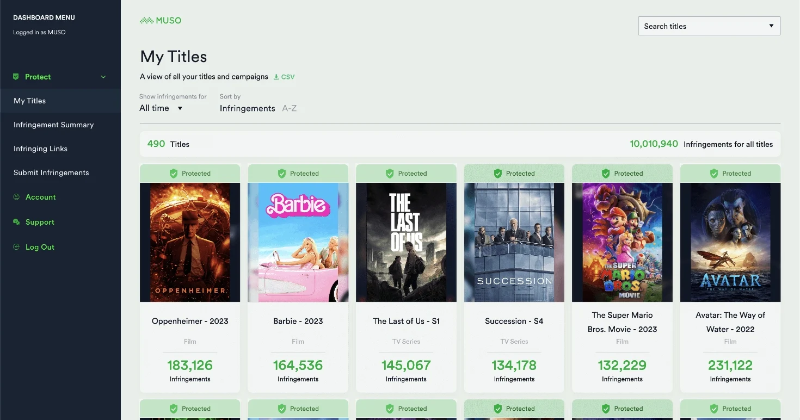800x420 pixels.
Task: Click the Support icon in the sidebar
Action: (x=16, y=222)
